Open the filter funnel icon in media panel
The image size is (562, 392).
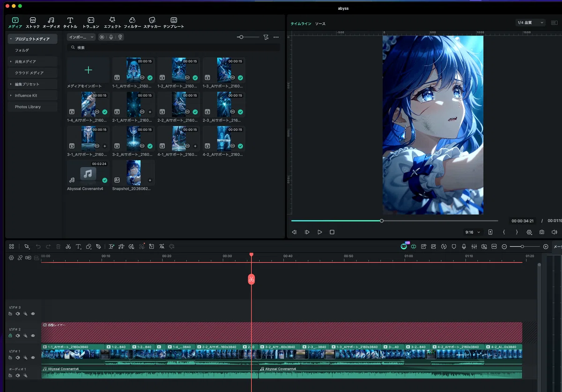[266, 37]
